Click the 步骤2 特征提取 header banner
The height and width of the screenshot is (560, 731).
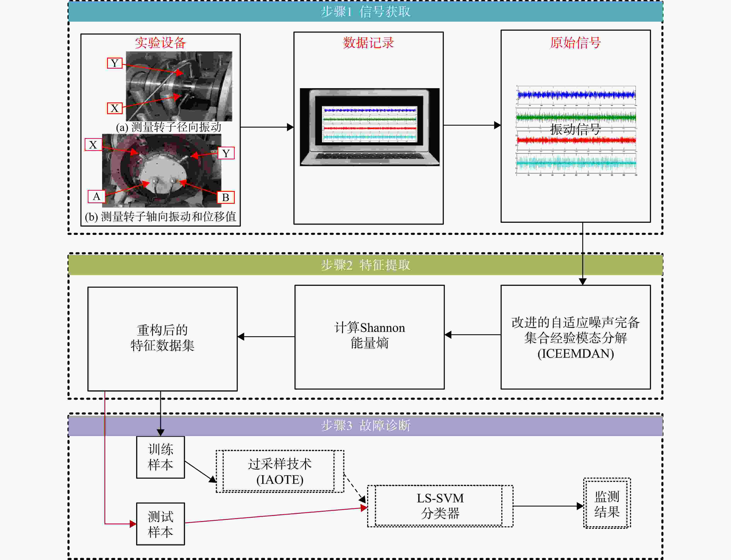point(365,265)
